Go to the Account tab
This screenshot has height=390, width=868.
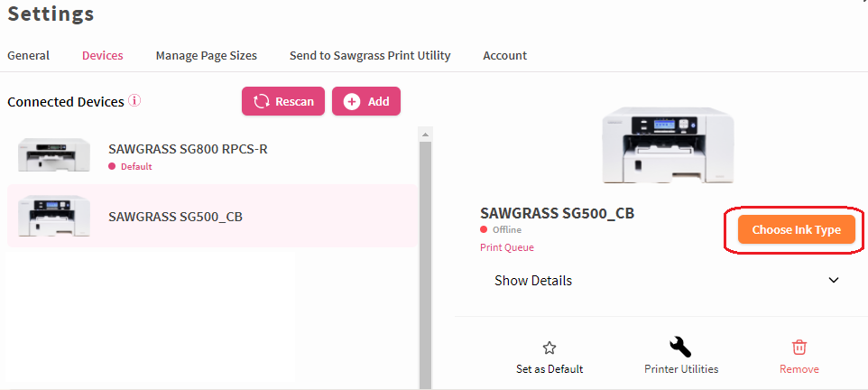pyautogui.click(x=505, y=55)
